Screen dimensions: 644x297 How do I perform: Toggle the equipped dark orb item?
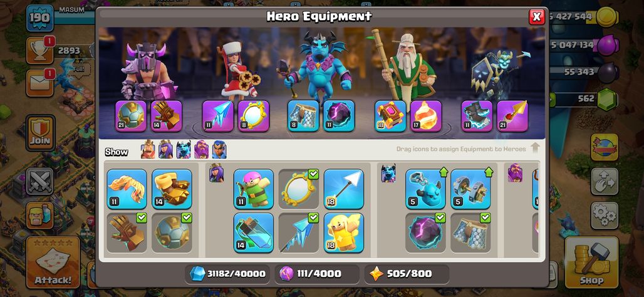point(425,232)
